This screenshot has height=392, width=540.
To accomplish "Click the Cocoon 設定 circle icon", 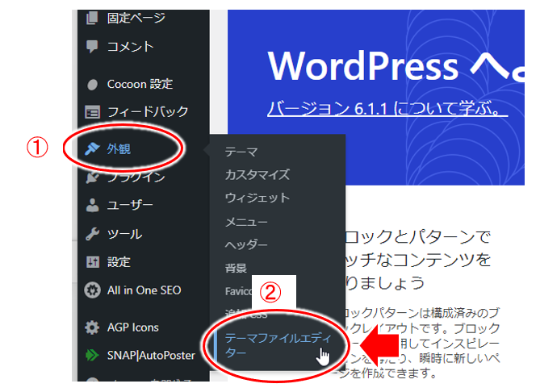I will click(92, 85).
